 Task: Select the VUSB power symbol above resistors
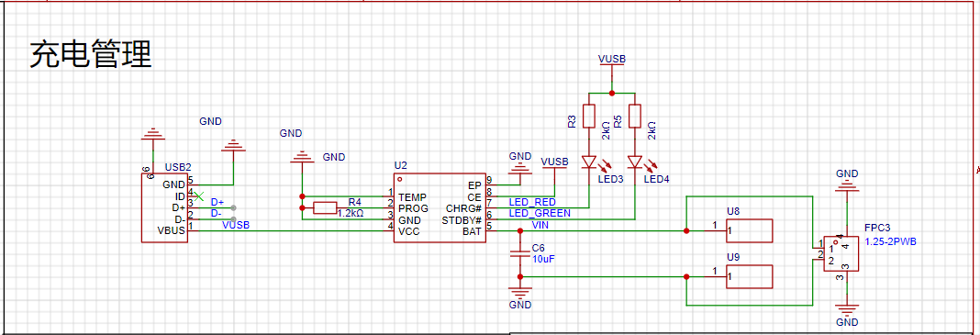click(x=612, y=59)
